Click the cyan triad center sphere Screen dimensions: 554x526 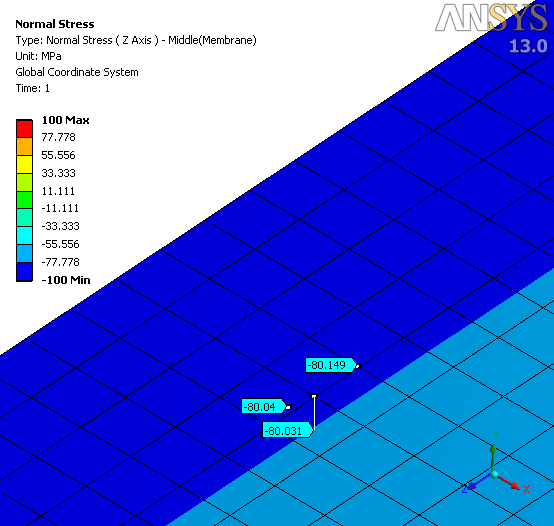point(494,475)
